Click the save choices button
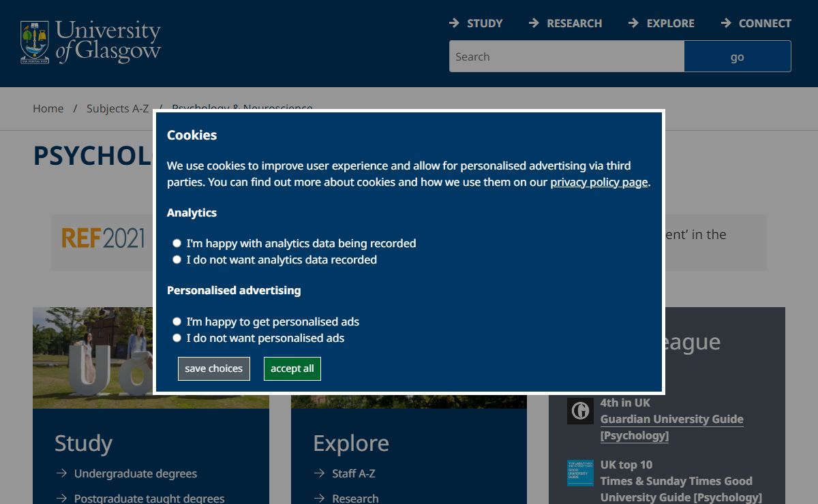 pyautogui.click(x=214, y=368)
